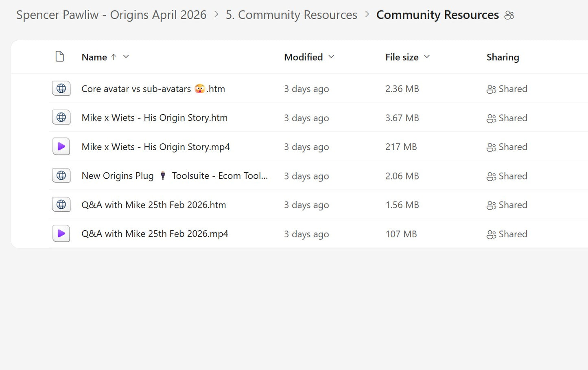Image resolution: width=588 pixels, height=370 pixels.
Task: Click the Sharing column header
Action: [x=503, y=57]
